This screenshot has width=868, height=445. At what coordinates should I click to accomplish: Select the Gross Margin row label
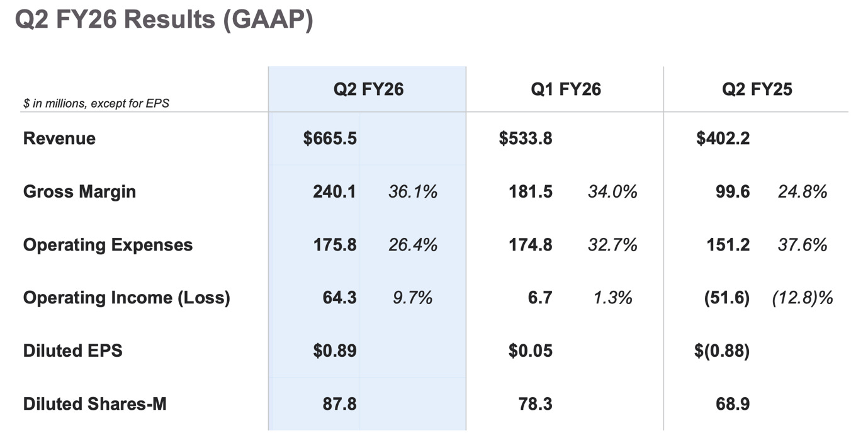[79, 191]
